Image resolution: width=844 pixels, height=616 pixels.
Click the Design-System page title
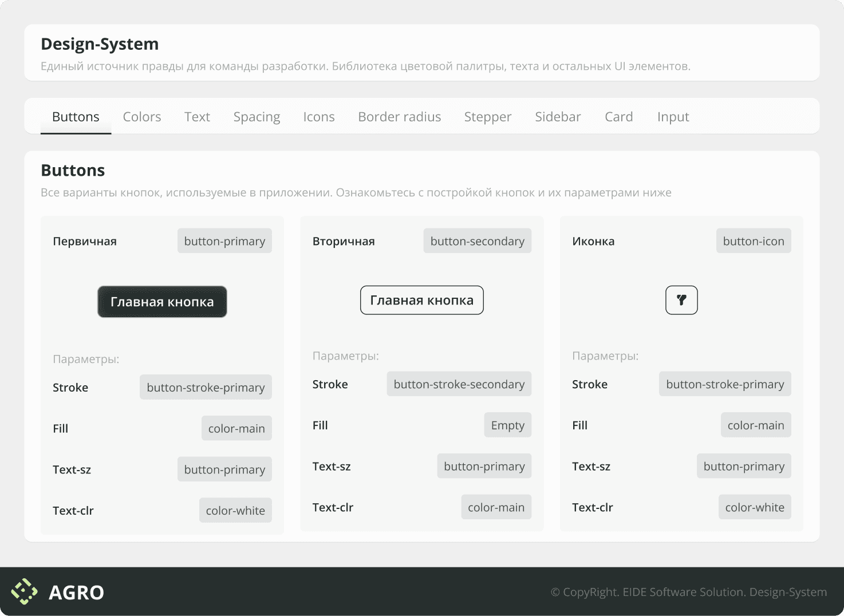pyautogui.click(x=100, y=44)
